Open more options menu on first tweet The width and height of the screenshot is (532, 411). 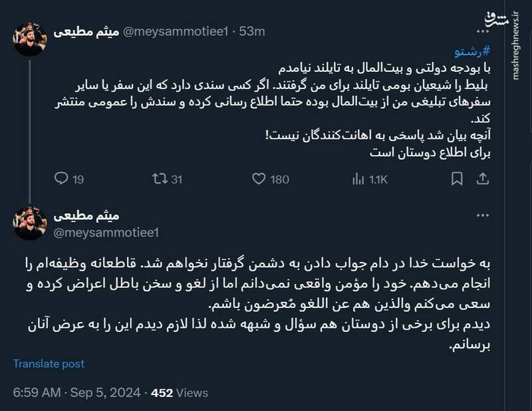(x=485, y=31)
